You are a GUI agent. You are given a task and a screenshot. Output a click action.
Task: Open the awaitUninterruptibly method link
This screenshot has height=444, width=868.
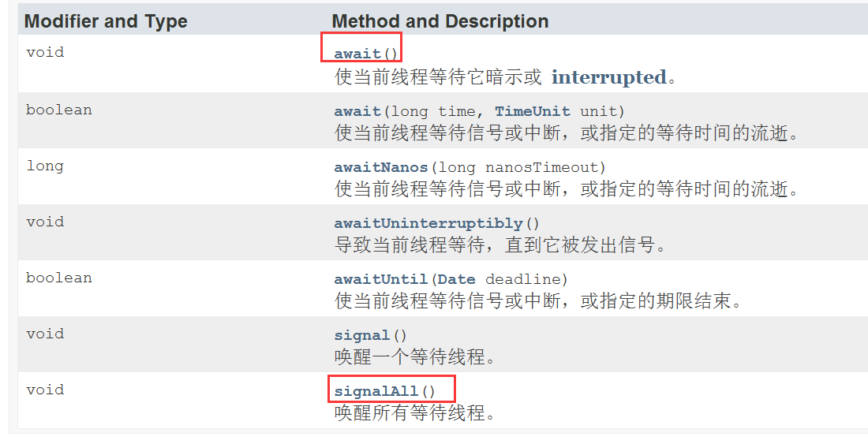pos(428,223)
